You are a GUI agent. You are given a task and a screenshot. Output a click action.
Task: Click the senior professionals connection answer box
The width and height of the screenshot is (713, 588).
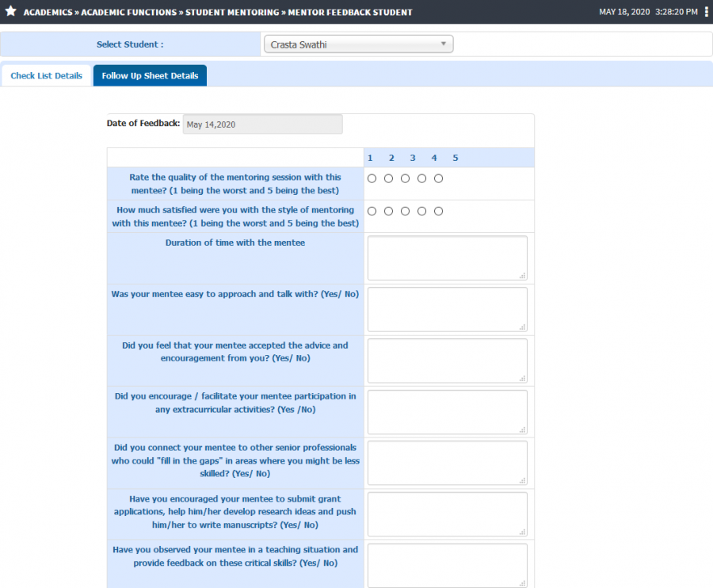pos(448,463)
